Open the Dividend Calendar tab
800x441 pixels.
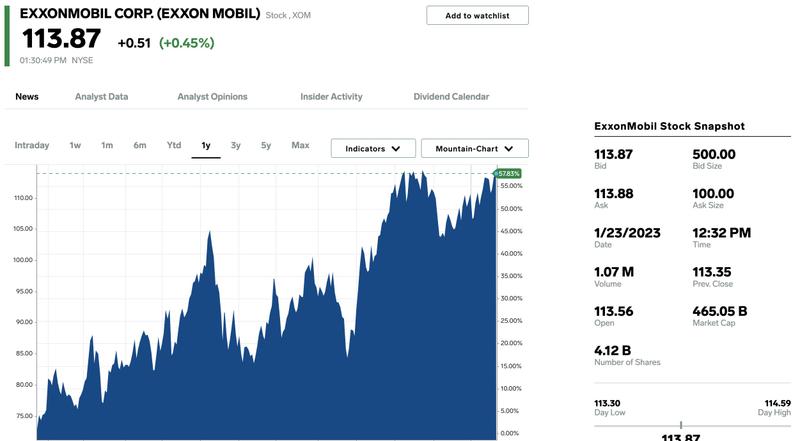point(451,96)
